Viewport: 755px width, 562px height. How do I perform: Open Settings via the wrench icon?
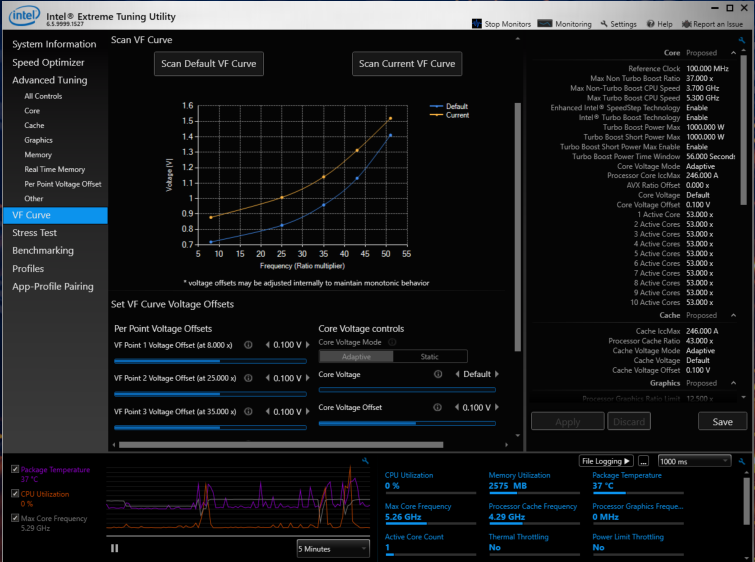point(603,23)
